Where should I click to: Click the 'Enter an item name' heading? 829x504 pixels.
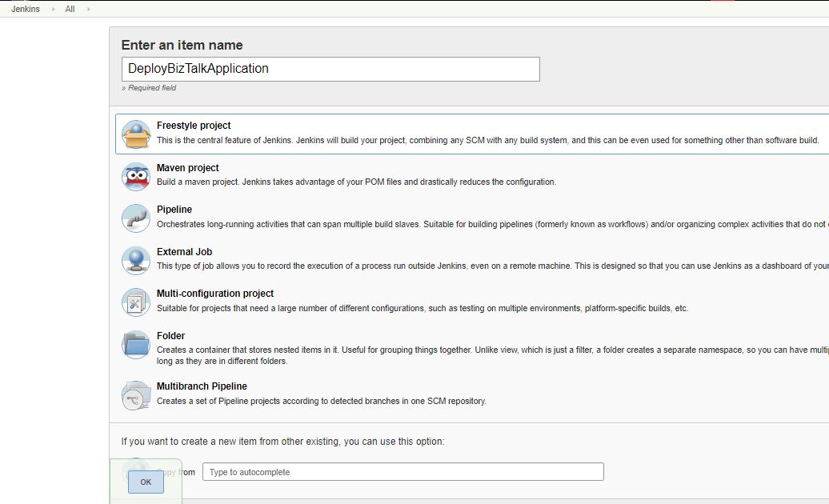pyautogui.click(x=182, y=45)
